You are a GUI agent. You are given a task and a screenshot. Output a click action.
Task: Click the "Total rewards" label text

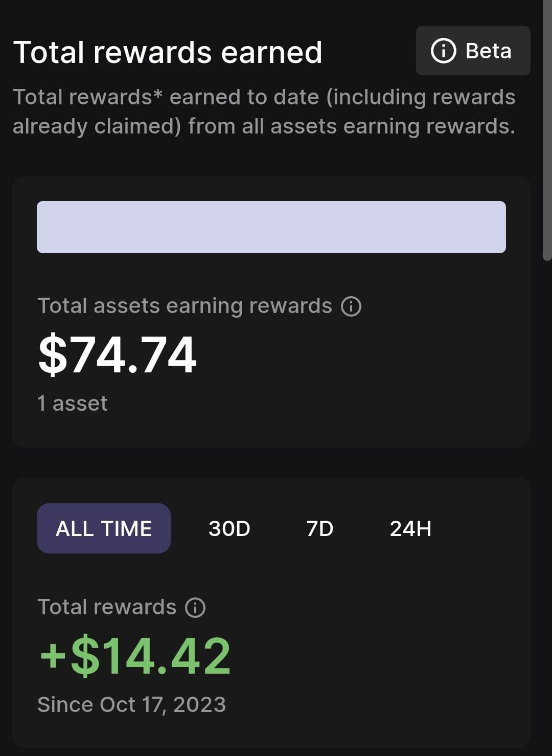[107, 607]
